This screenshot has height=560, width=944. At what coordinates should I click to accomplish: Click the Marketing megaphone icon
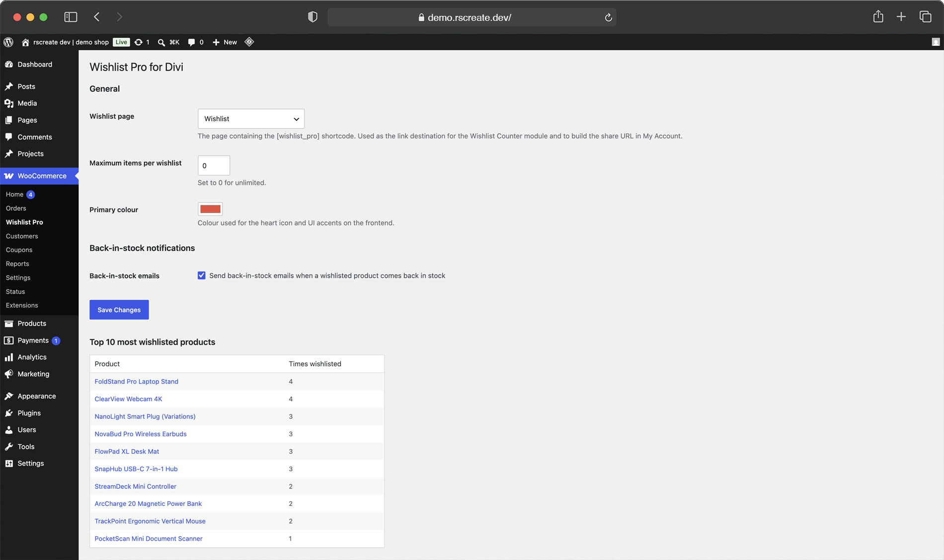pyautogui.click(x=9, y=374)
